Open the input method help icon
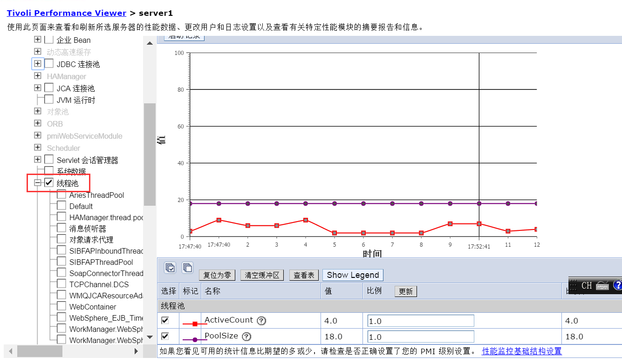Screen dimensions: 622x364 coord(618,285)
